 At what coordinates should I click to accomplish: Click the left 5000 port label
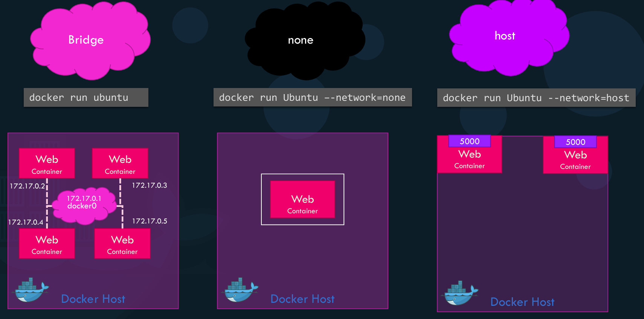tap(469, 141)
